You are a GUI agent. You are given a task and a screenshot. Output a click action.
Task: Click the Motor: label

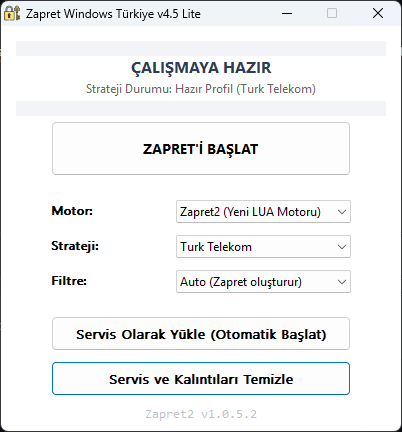pos(72,211)
